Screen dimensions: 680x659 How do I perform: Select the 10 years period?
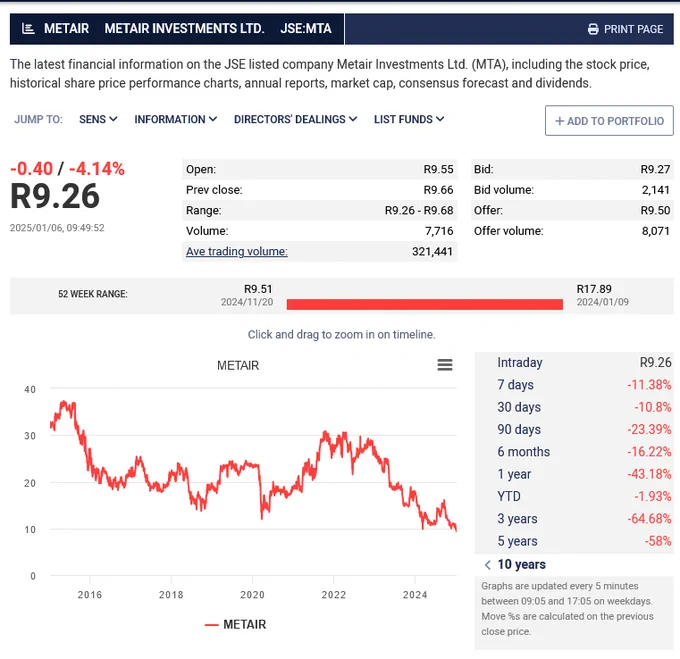coord(521,564)
